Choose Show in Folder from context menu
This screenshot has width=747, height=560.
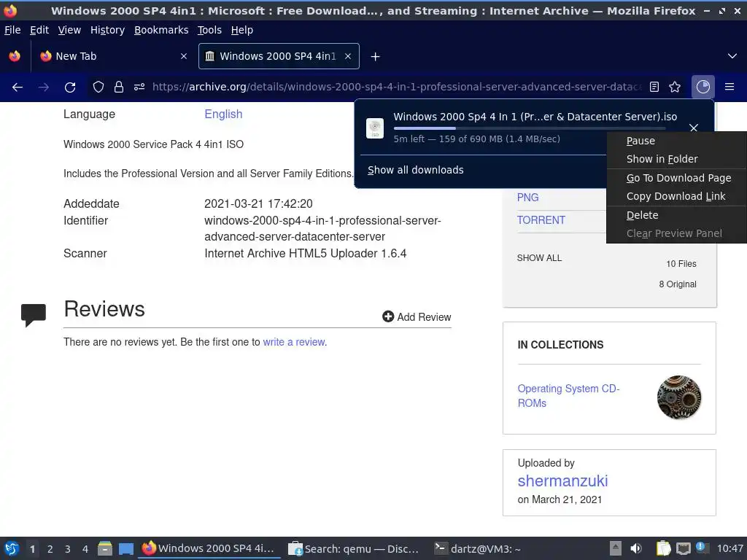pyautogui.click(x=676, y=159)
